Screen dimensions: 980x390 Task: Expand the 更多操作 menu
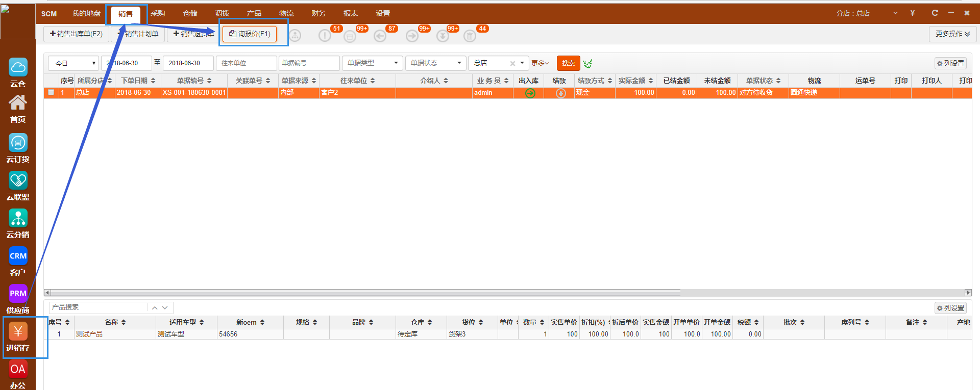click(952, 34)
